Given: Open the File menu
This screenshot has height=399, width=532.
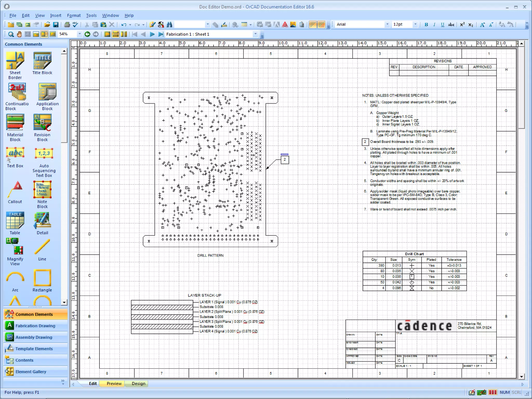Looking at the screenshot, I should [13, 15].
